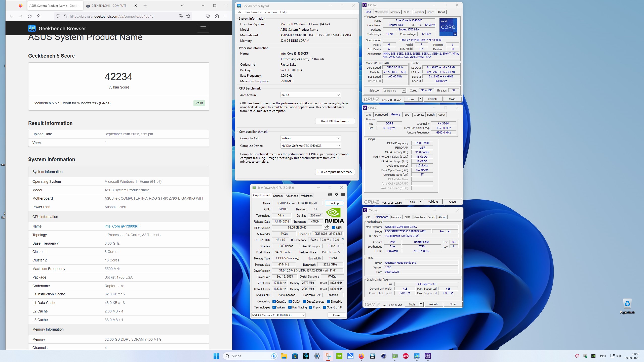
Task: Click the Bus Interface question mark icon
Action: 343,240
